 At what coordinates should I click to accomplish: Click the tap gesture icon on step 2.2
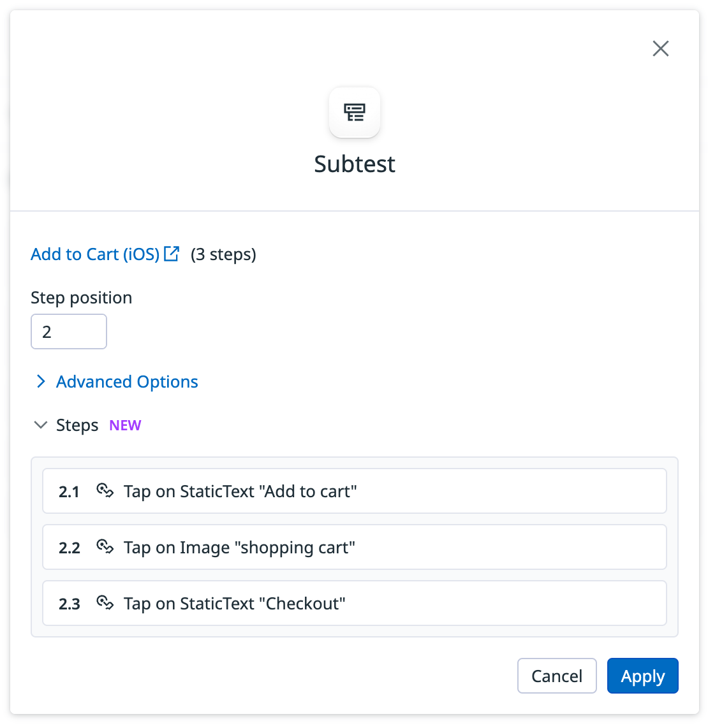[x=105, y=547]
